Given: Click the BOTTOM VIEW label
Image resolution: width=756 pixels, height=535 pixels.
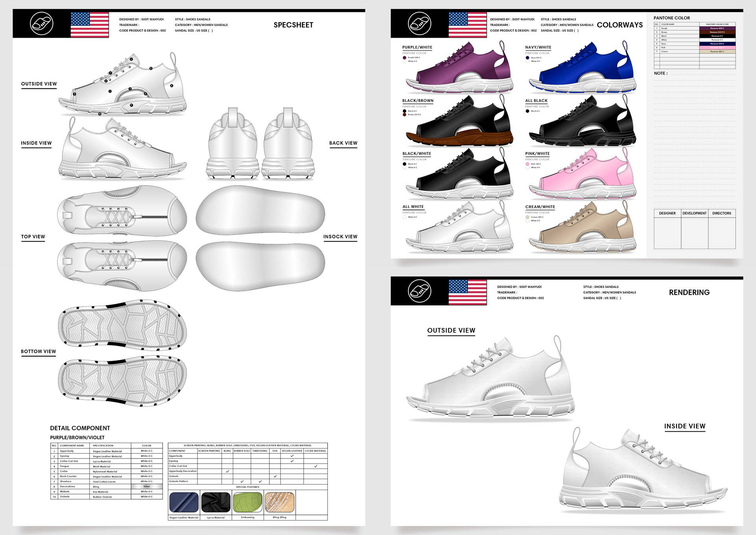Looking at the screenshot, I should [x=39, y=351].
